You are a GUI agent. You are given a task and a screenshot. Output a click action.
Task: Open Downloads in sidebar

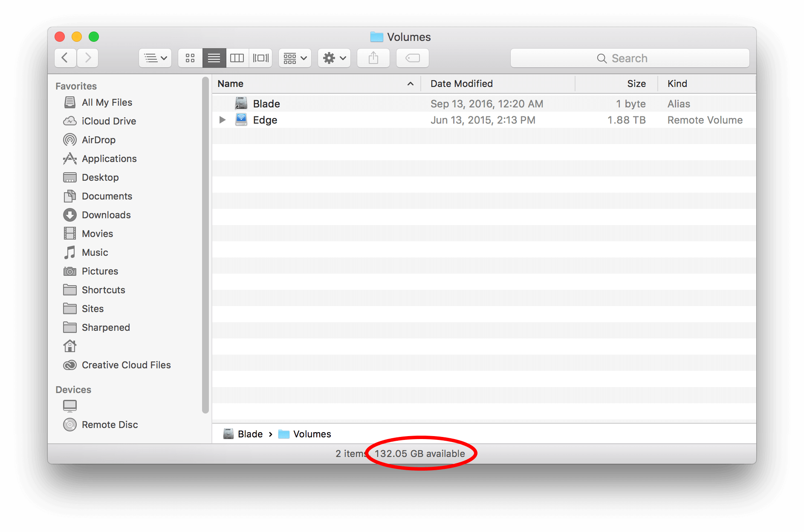coord(97,215)
